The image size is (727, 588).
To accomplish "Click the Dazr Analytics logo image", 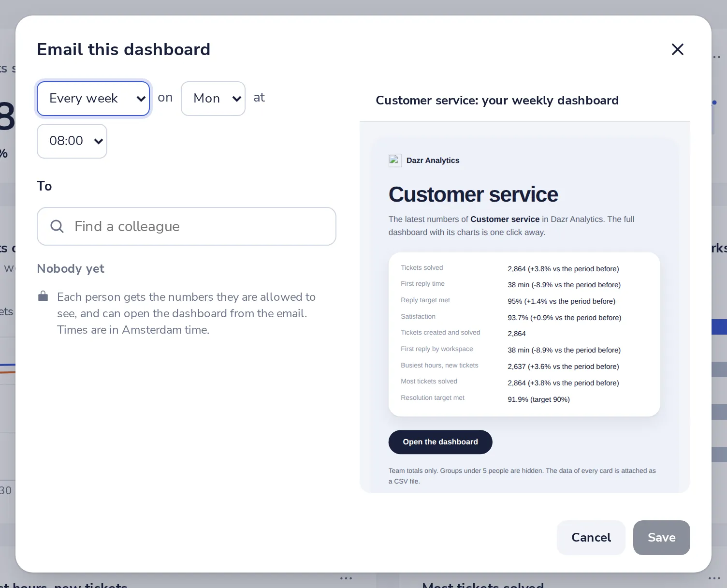I will 395,160.
